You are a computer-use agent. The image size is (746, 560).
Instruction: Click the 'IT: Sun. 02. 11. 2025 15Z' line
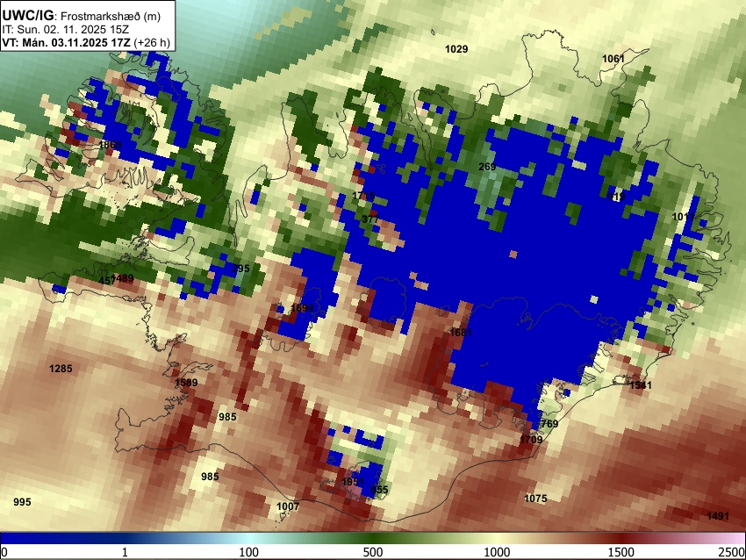(x=65, y=30)
